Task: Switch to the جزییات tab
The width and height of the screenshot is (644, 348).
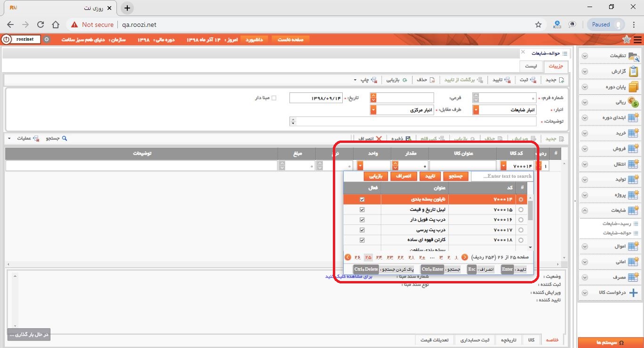Action: coord(556,66)
